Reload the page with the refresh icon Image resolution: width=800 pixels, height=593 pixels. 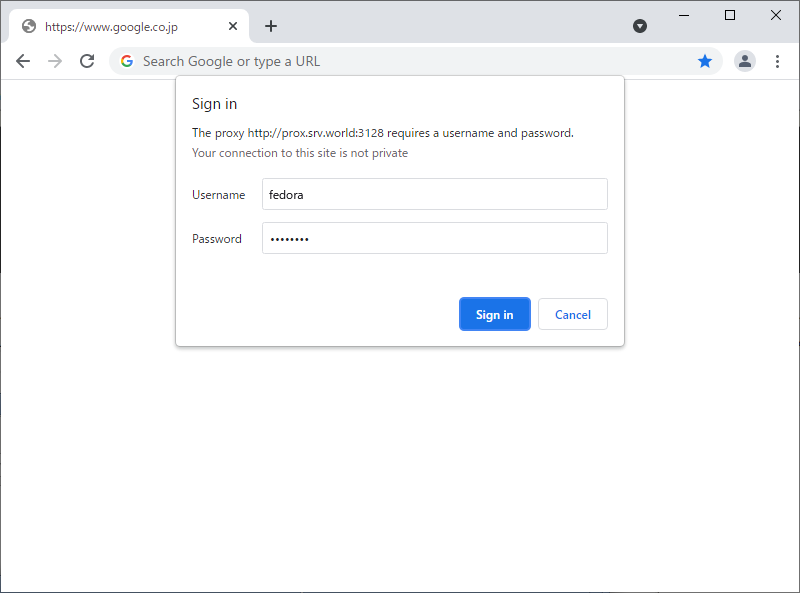[x=87, y=61]
